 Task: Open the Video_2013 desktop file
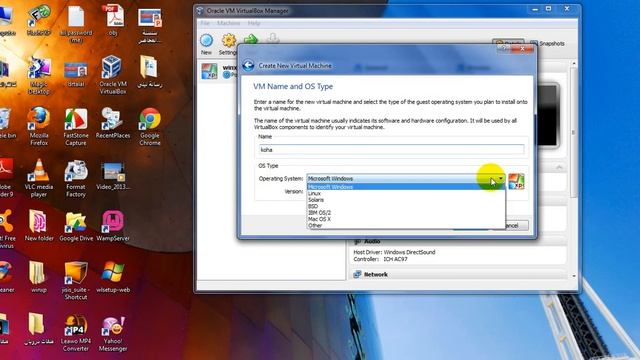coord(113,171)
